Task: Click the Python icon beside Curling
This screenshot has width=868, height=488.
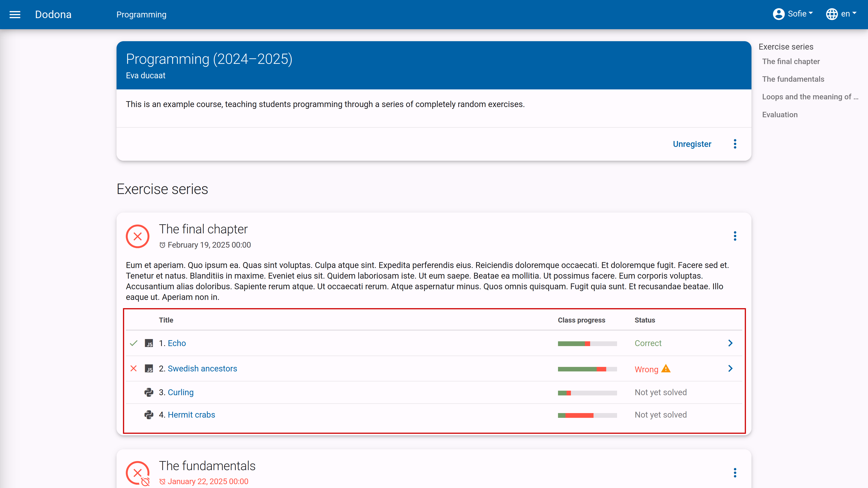Action: point(149,392)
